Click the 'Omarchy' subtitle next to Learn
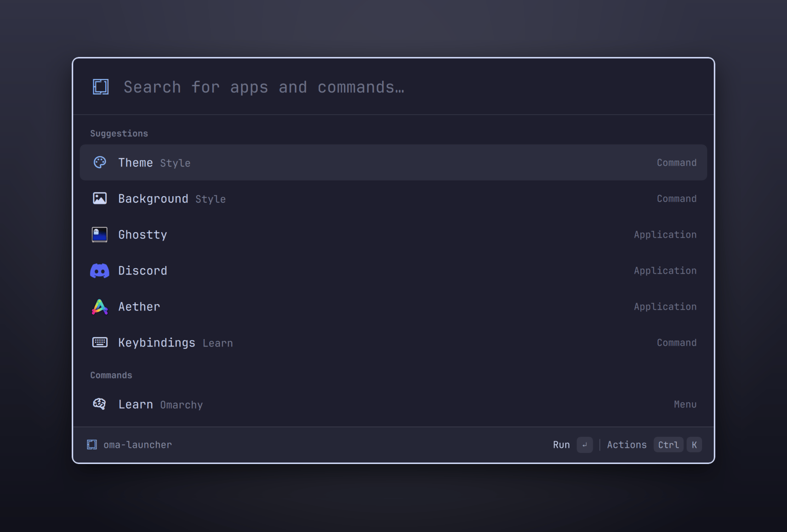Viewport: 787px width, 532px height. point(182,405)
